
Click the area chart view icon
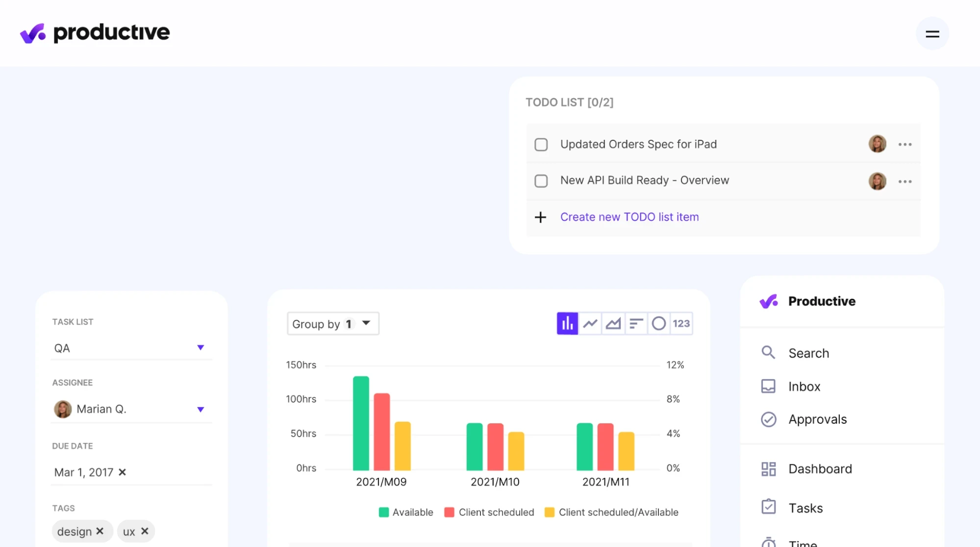(x=612, y=323)
